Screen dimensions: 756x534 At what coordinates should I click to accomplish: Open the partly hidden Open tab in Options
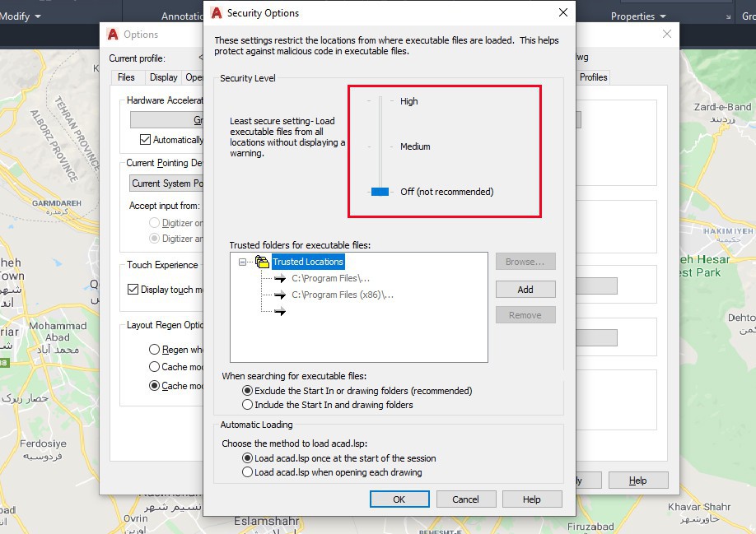tap(194, 77)
